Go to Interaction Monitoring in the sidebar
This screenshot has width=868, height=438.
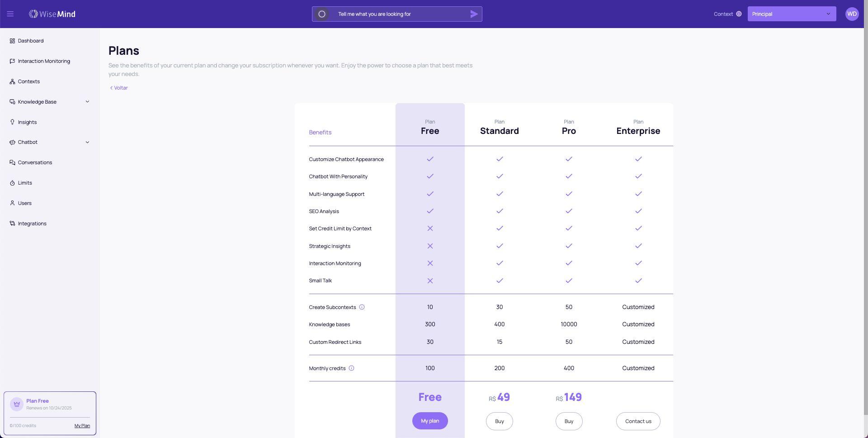tap(44, 61)
